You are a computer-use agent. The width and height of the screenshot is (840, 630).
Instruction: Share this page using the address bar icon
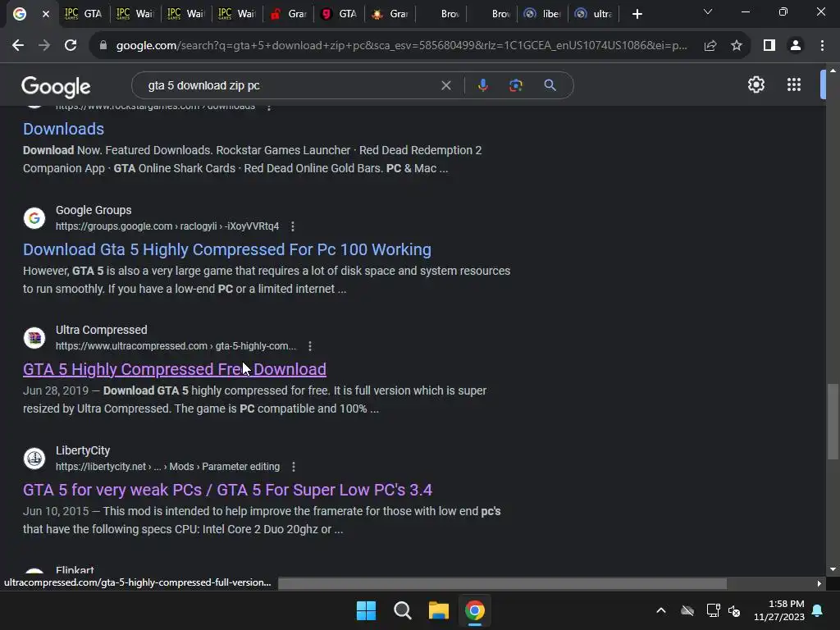point(710,46)
